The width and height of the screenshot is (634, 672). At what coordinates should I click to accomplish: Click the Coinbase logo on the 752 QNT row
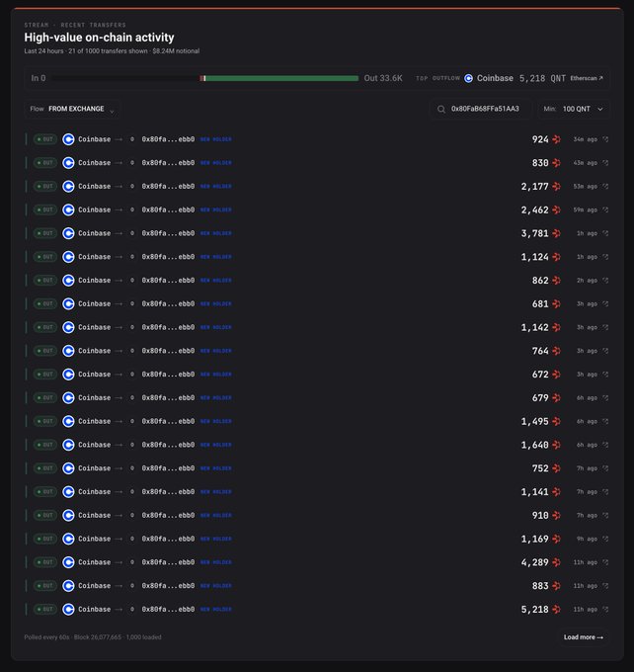click(x=68, y=468)
